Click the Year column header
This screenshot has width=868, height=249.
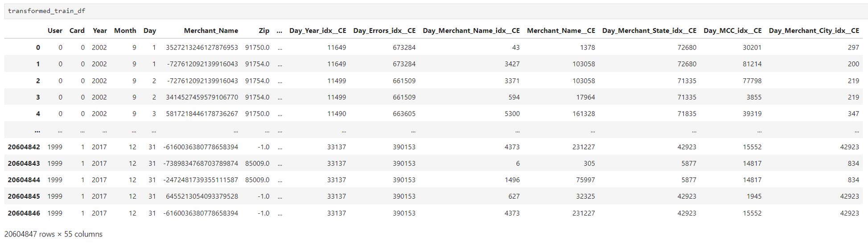coord(99,31)
